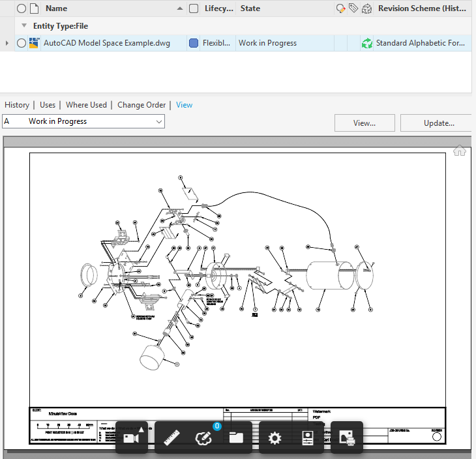Select the measure ruler tool
476x459 pixels.
pos(172,438)
